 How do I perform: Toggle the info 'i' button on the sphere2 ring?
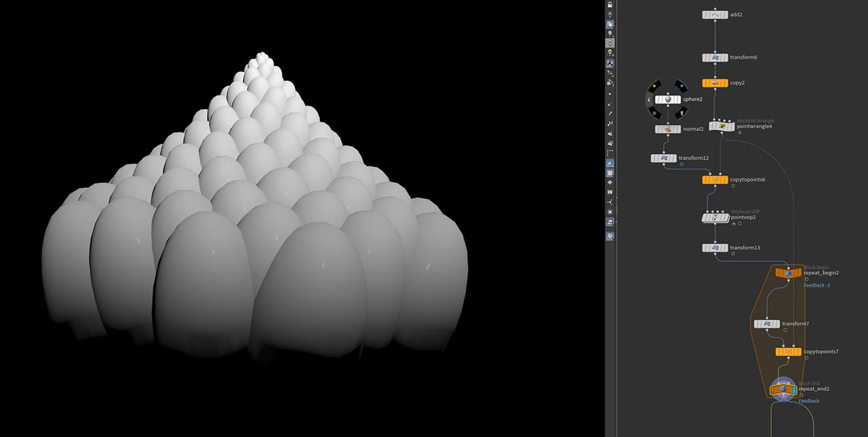650,99
